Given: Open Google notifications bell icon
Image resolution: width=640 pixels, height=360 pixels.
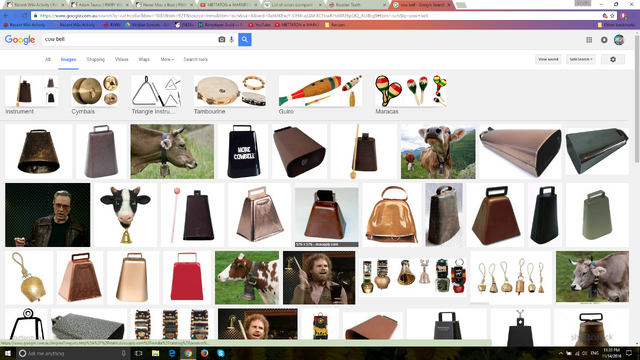Looking at the screenshot, I should [604, 40].
